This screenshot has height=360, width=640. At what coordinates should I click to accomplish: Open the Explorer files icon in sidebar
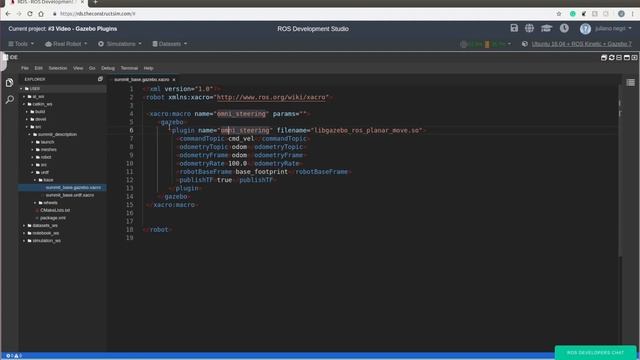click(10, 82)
